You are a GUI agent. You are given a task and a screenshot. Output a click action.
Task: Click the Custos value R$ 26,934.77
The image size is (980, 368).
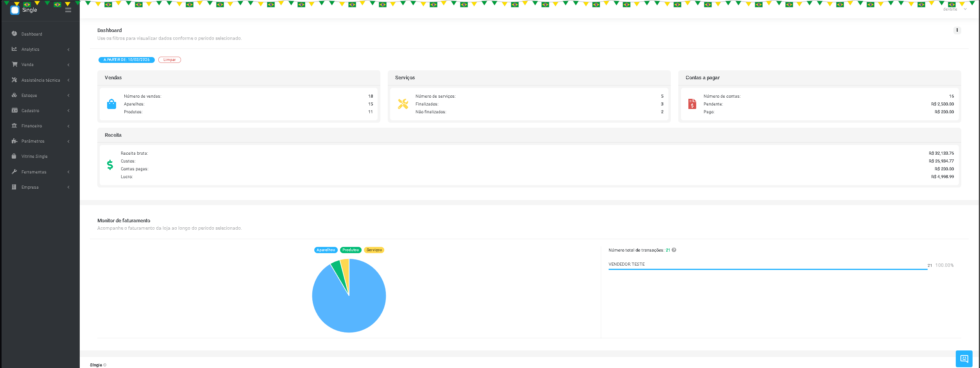(x=941, y=161)
